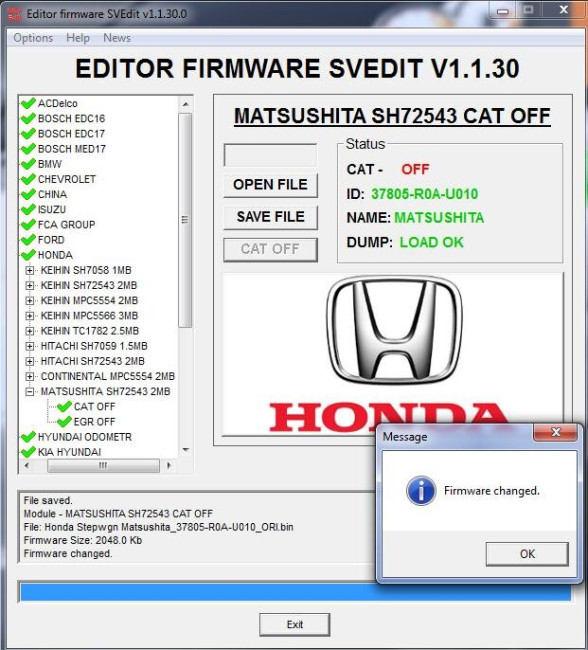The width and height of the screenshot is (588, 650).
Task: Expand the HITACHI SH72543 2MB node
Action: point(29,361)
